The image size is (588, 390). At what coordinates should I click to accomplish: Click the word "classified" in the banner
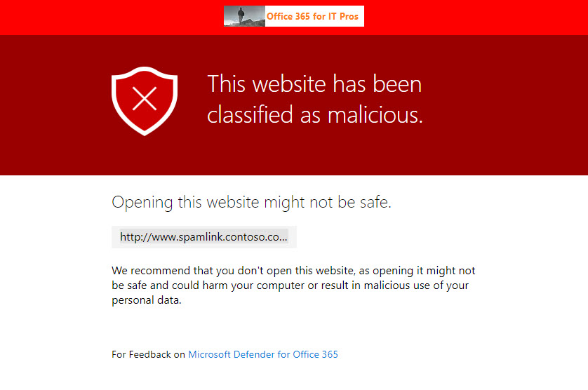tap(250, 114)
